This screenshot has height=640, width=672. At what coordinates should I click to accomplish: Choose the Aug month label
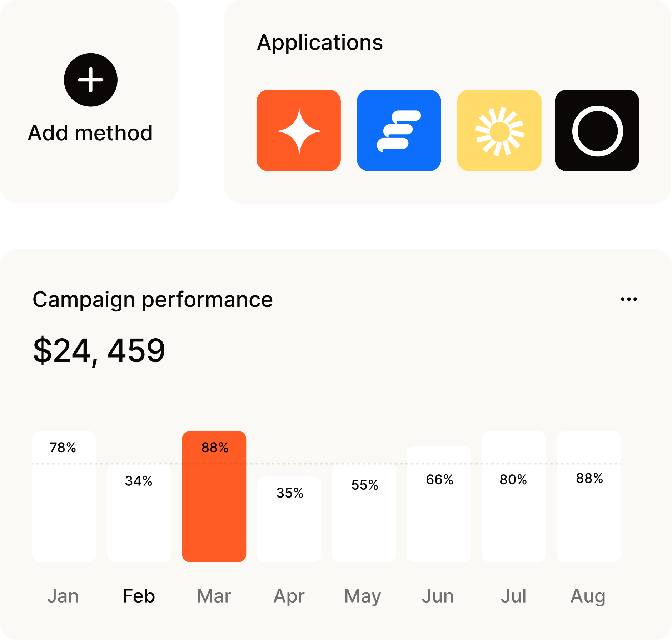(x=588, y=596)
